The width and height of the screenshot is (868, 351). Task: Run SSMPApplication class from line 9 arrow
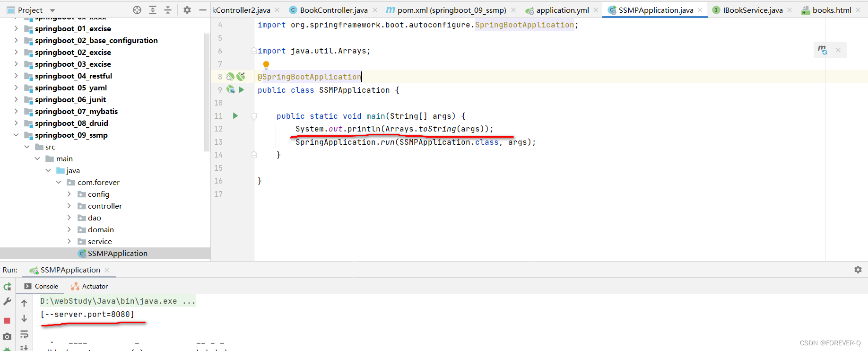pyautogui.click(x=242, y=89)
